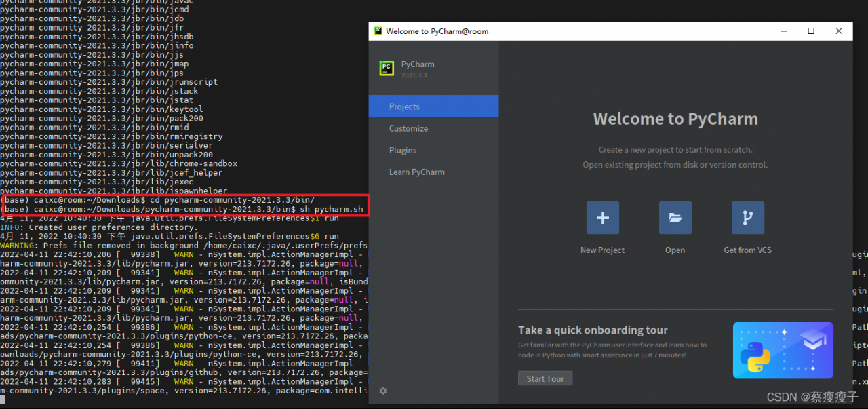This screenshot has height=409, width=868.
Task: Start the onboarding tour
Action: (x=545, y=378)
